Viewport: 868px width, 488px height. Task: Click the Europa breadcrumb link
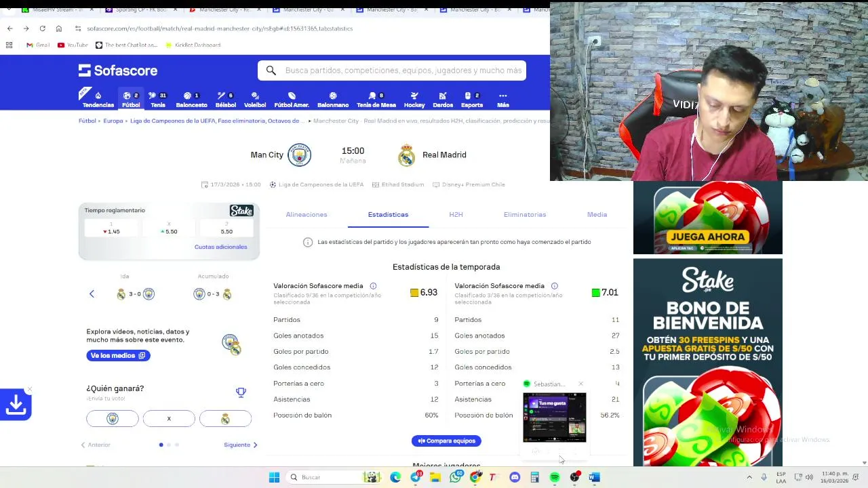[113, 121]
